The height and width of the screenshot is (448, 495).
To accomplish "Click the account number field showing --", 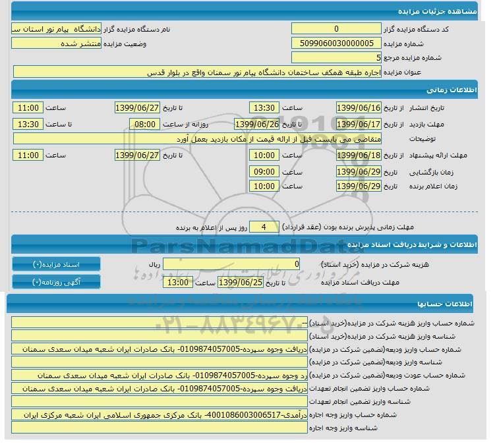I will [160, 322].
